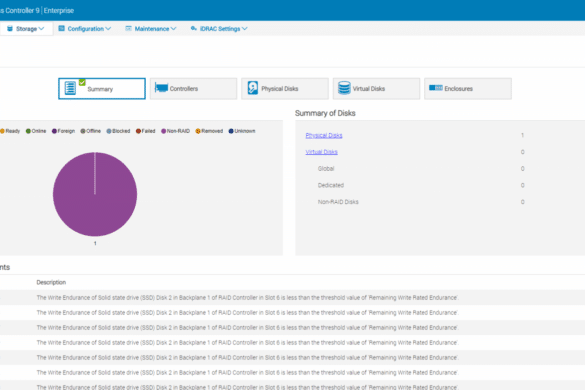
Task: Select the Summary tab
Action: 102,88
